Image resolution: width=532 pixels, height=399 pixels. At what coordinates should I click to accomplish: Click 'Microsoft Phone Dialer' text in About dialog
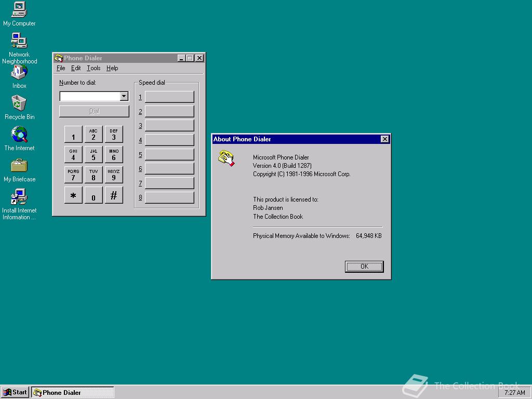point(281,157)
